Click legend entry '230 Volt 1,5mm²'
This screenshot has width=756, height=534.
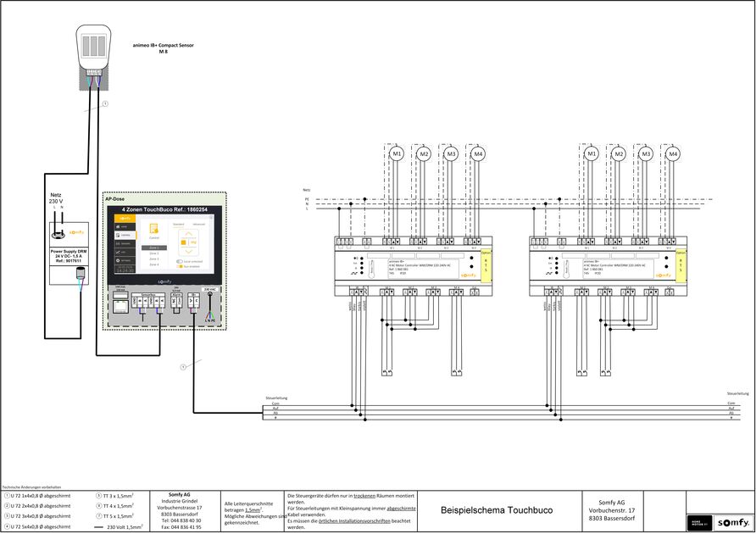(x=119, y=526)
